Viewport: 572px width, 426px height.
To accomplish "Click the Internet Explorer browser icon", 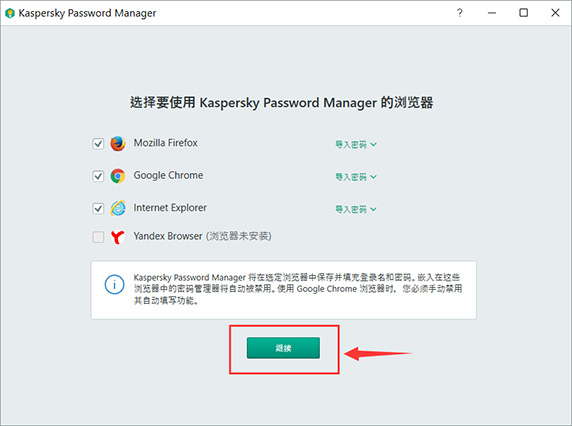I will pyautogui.click(x=118, y=208).
